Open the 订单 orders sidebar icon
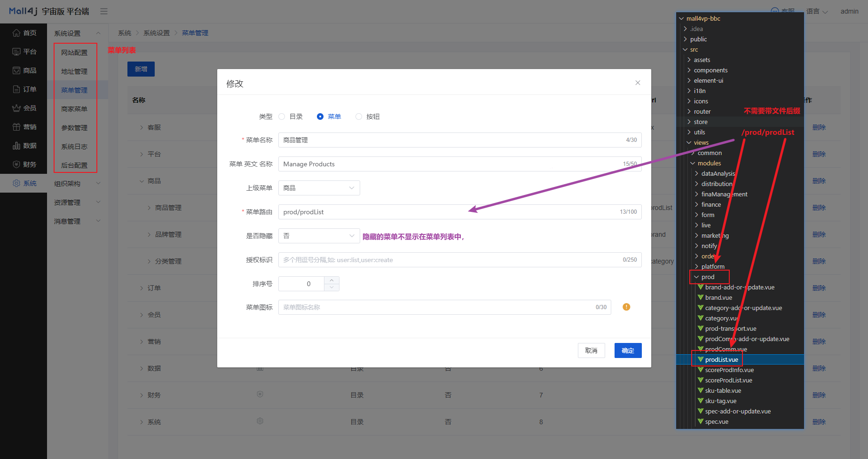The image size is (868, 459). coord(16,89)
